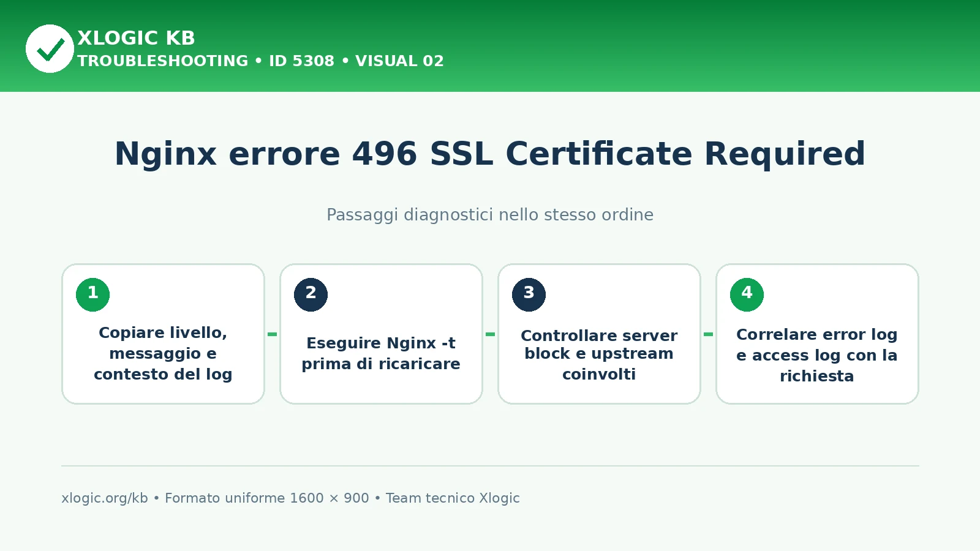Click 'TROUBLESHOOTING • ID 5308 • VISUAL 02' text
The height and width of the screenshot is (551, 980).
point(260,61)
